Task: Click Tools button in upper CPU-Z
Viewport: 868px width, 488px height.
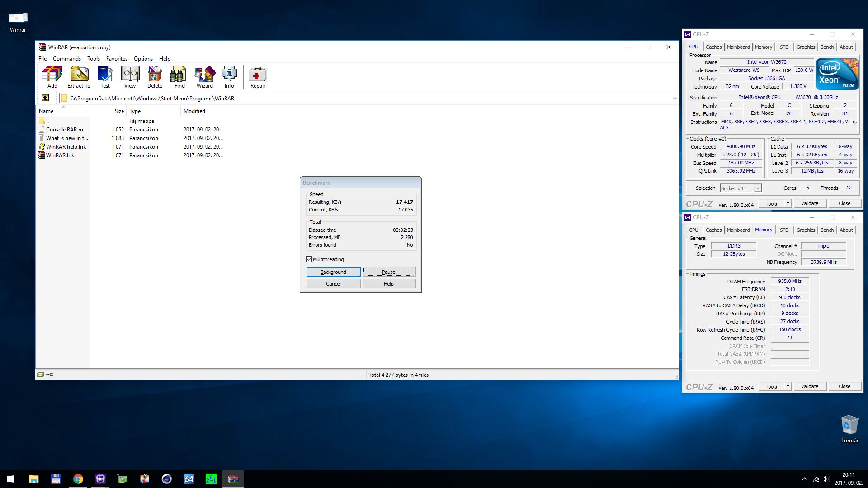Action: [x=771, y=203]
